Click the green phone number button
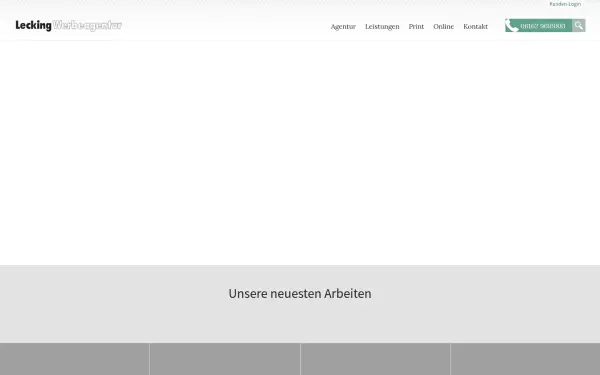The image size is (600, 375). pyautogui.click(x=538, y=26)
